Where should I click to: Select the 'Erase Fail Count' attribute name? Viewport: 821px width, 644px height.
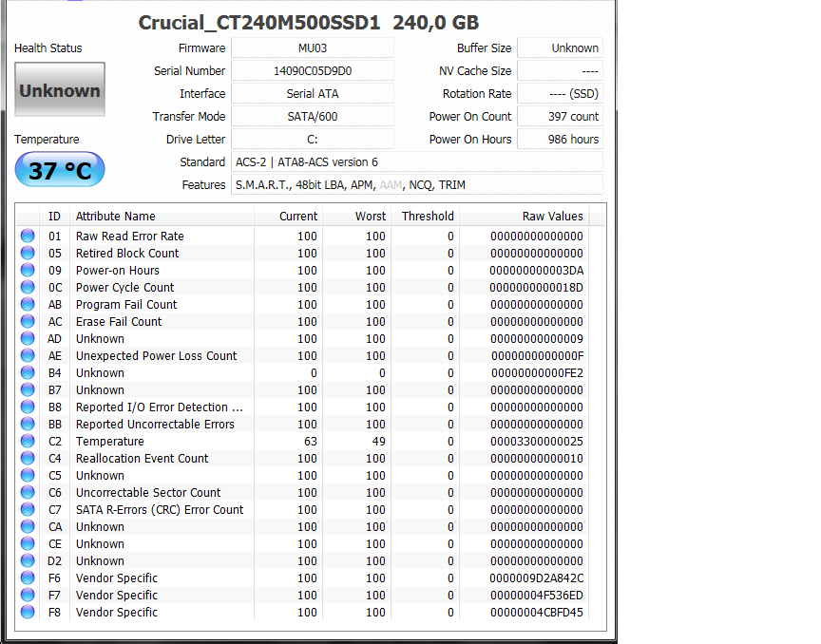pyautogui.click(x=119, y=321)
